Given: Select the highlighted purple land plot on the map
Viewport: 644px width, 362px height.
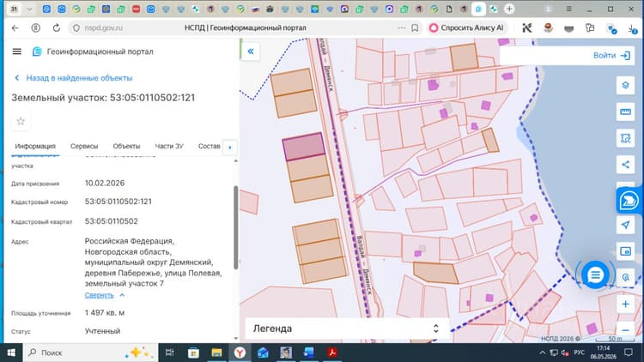Looking at the screenshot, I should tap(304, 146).
